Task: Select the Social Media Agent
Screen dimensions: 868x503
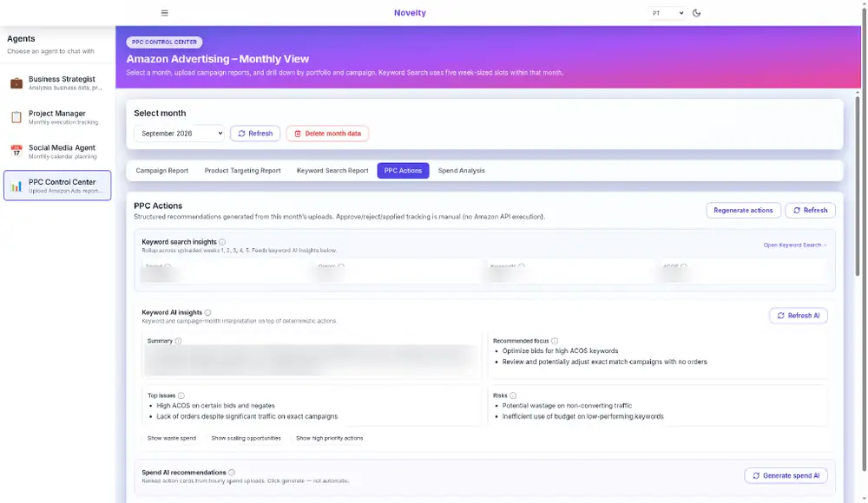Action: pos(57,151)
